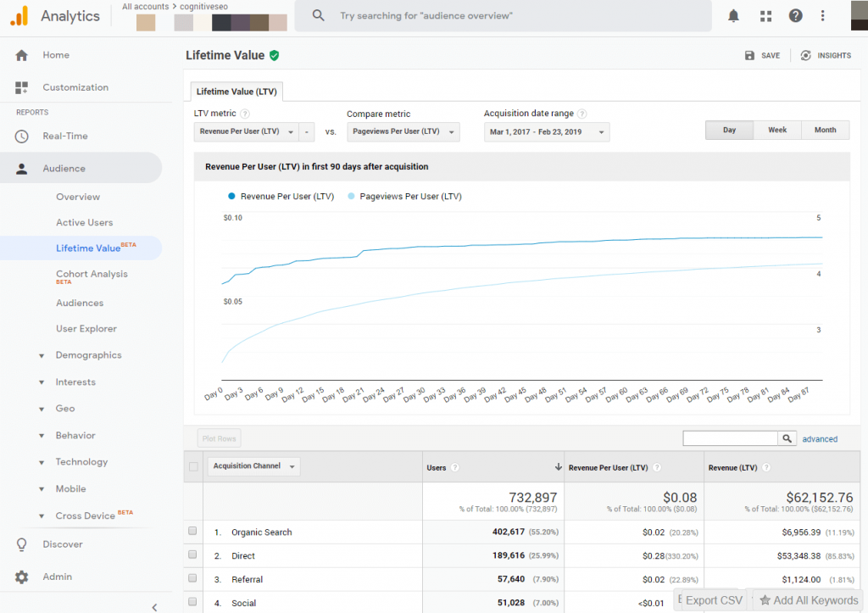Open the apps grid icon
Viewport: 868px width, 613px height.
click(765, 16)
